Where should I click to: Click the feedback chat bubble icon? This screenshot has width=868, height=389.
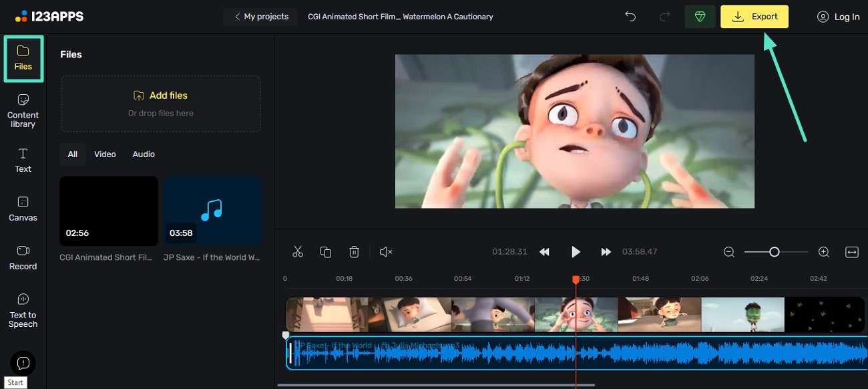(x=23, y=363)
